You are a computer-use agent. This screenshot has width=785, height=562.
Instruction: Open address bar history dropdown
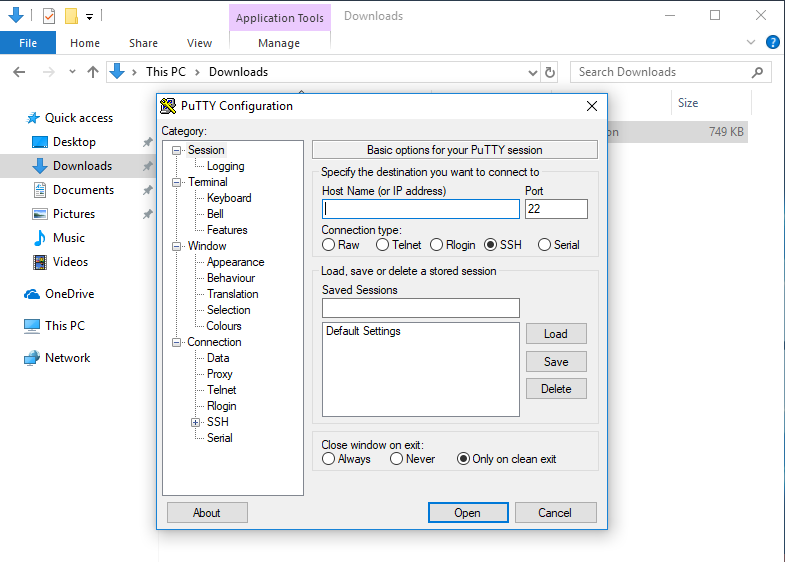[533, 73]
